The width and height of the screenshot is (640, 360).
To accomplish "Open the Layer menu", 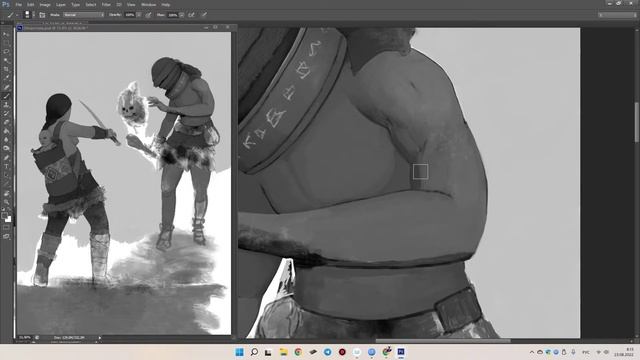I will pos(61,4).
